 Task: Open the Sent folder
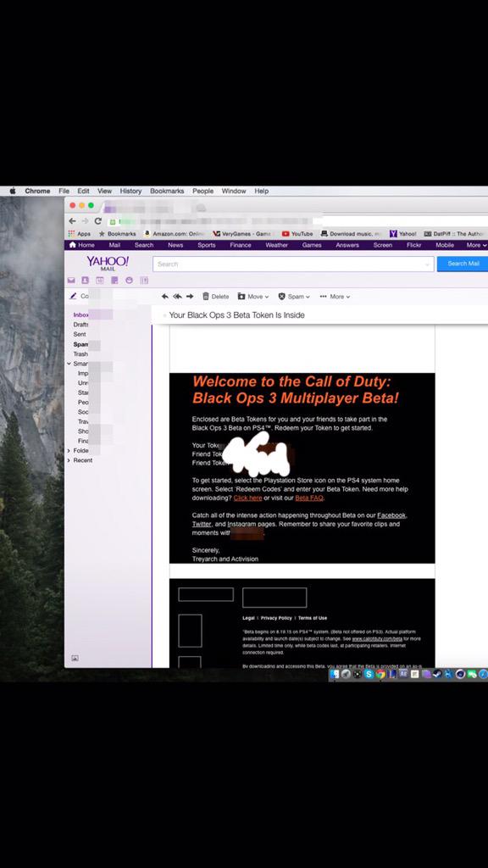[x=80, y=334]
